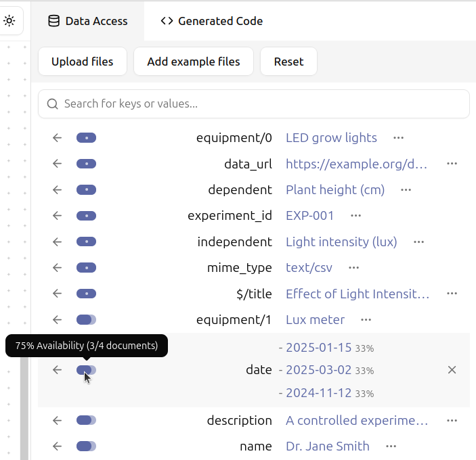The width and height of the screenshot is (476, 460).
Task: Focus the search for keys or values field
Action: [x=254, y=103]
